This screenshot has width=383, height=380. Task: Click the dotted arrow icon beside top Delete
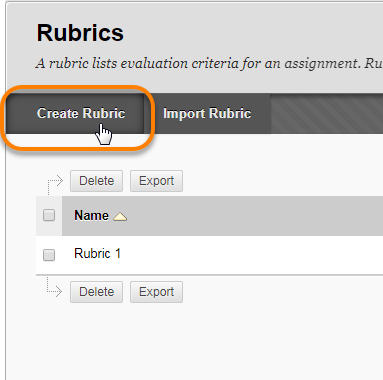55,184
